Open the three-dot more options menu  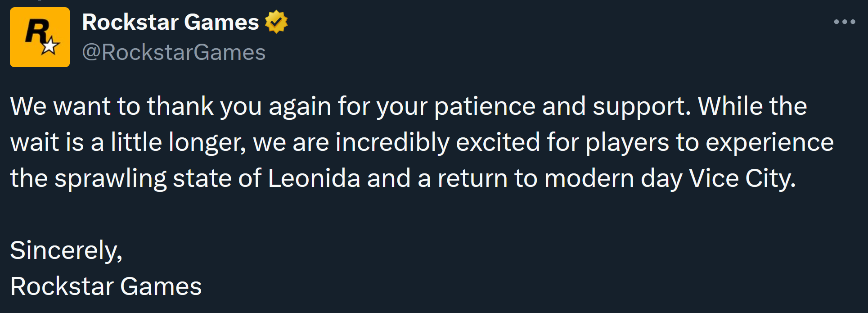pos(844,22)
